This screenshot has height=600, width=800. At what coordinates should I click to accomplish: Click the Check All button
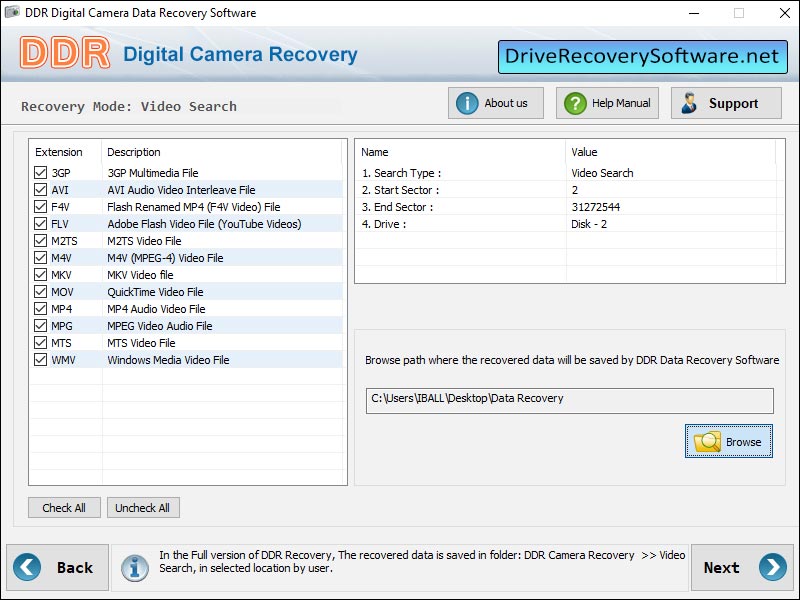click(64, 508)
